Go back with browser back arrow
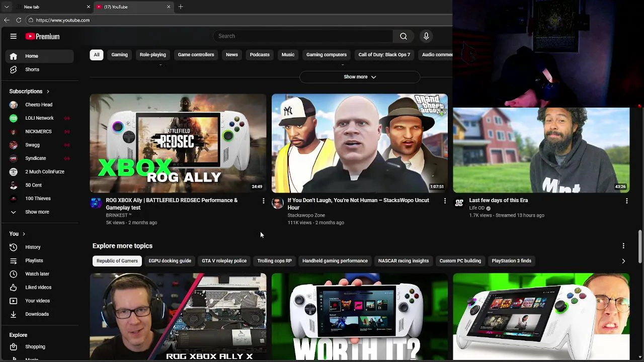Image resolution: width=644 pixels, height=362 pixels. (x=7, y=20)
